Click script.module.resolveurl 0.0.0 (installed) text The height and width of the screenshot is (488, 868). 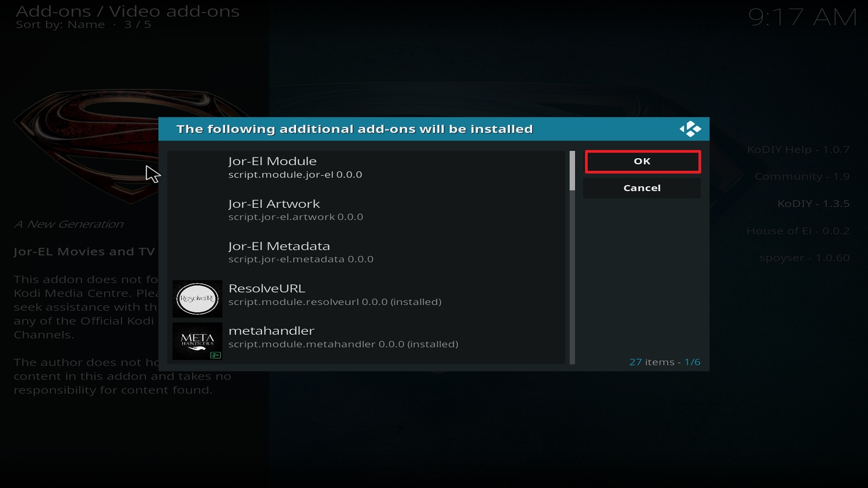(x=335, y=302)
